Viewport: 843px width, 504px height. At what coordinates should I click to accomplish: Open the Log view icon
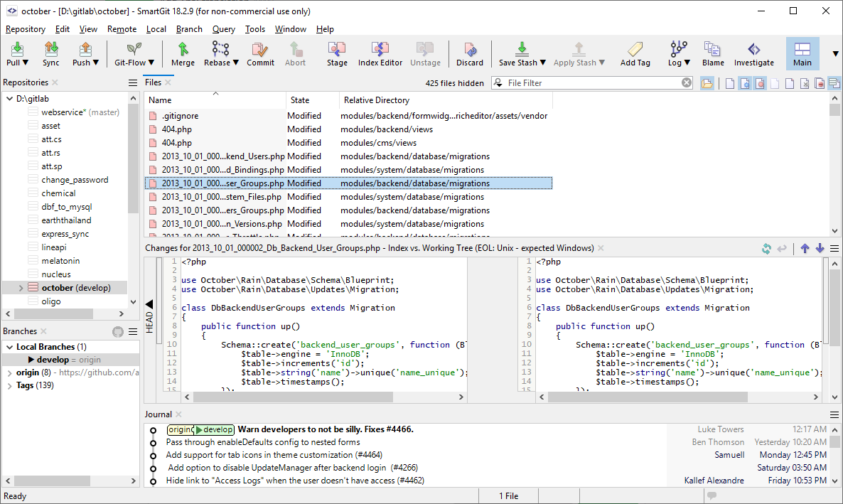click(679, 49)
